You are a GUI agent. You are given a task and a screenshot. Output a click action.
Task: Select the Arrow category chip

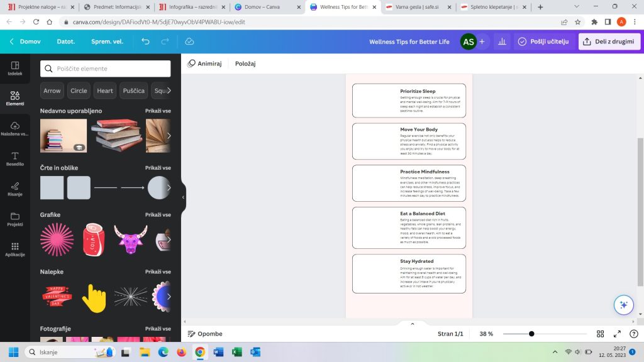(52, 90)
